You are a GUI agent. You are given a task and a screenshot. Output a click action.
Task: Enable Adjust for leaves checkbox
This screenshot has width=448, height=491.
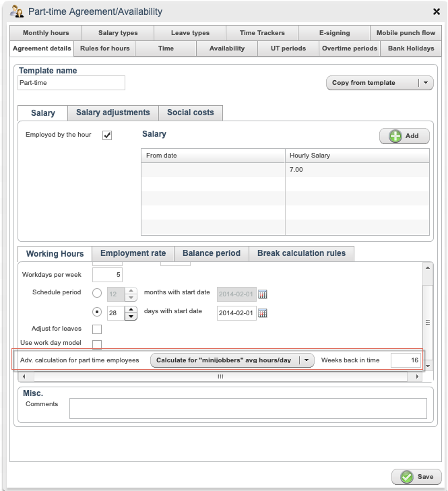[97, 329]
